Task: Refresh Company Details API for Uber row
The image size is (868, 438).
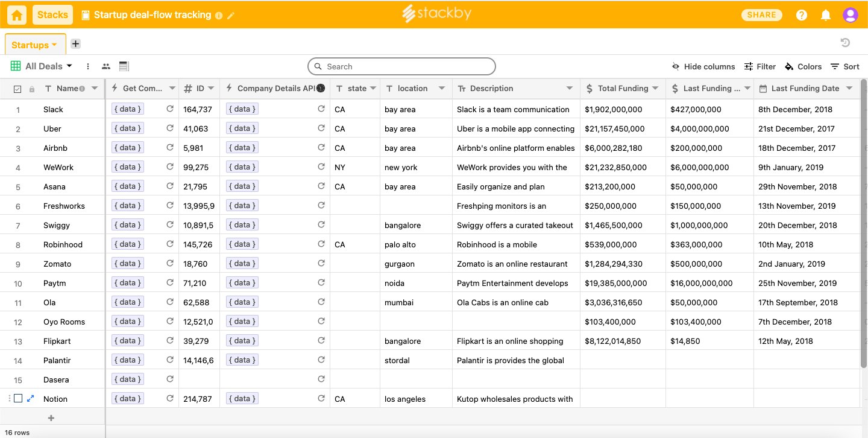Action: (x=321, y=129)
